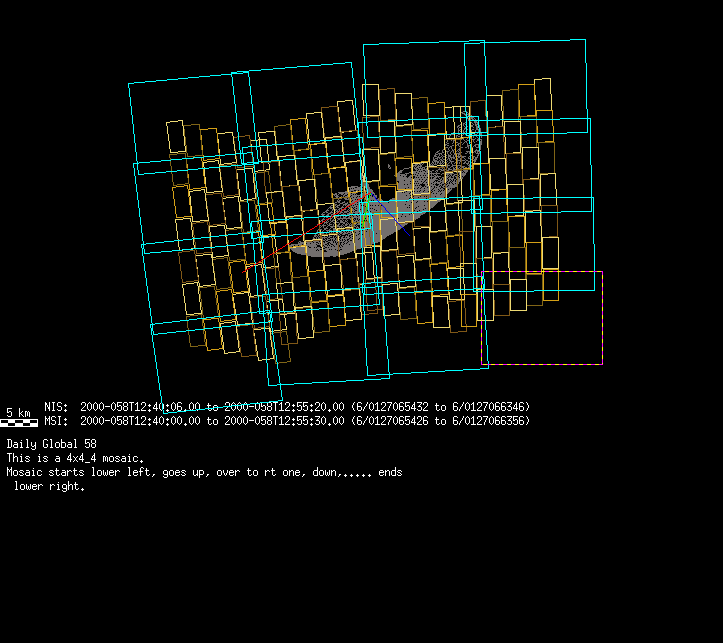Click the 'Daily Global 58' title text

point(51,443)
